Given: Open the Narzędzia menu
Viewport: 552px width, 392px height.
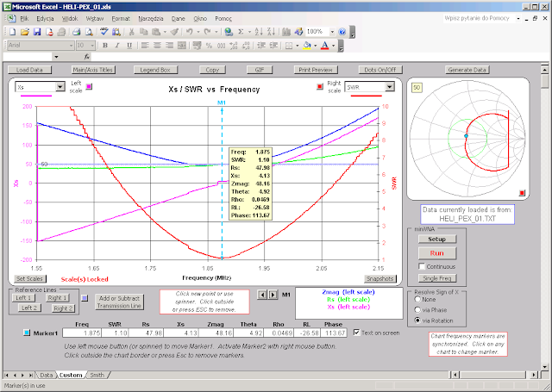Looking at the screenshot, I should click(151, 19).
